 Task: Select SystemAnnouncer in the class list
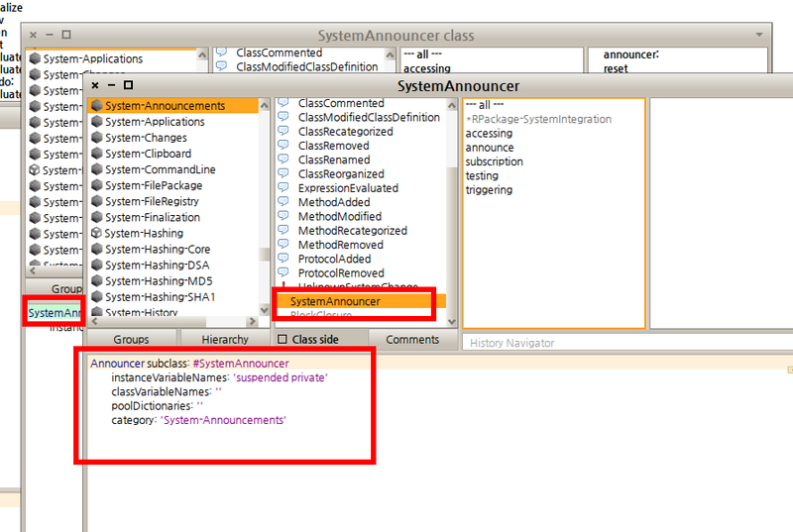(x=335, y=301)
